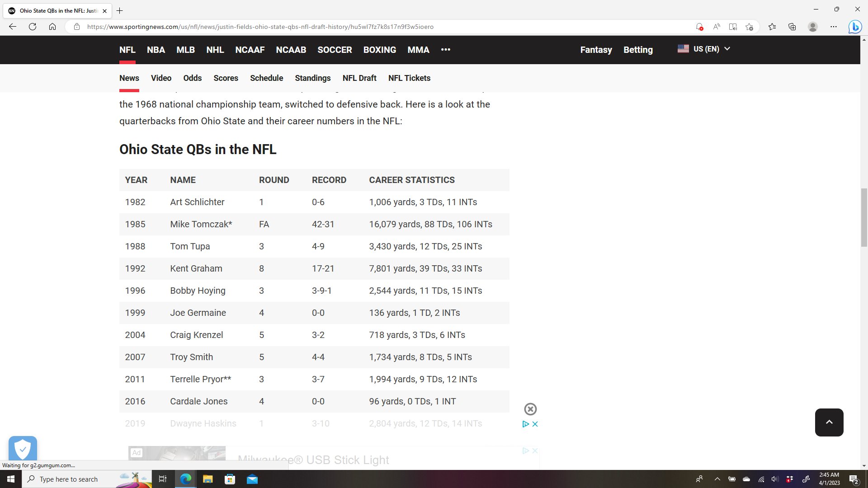The height and width of the screenshot is (488, 868).
Task: Open the Mail app from taskbar
Action: (252, 479)
